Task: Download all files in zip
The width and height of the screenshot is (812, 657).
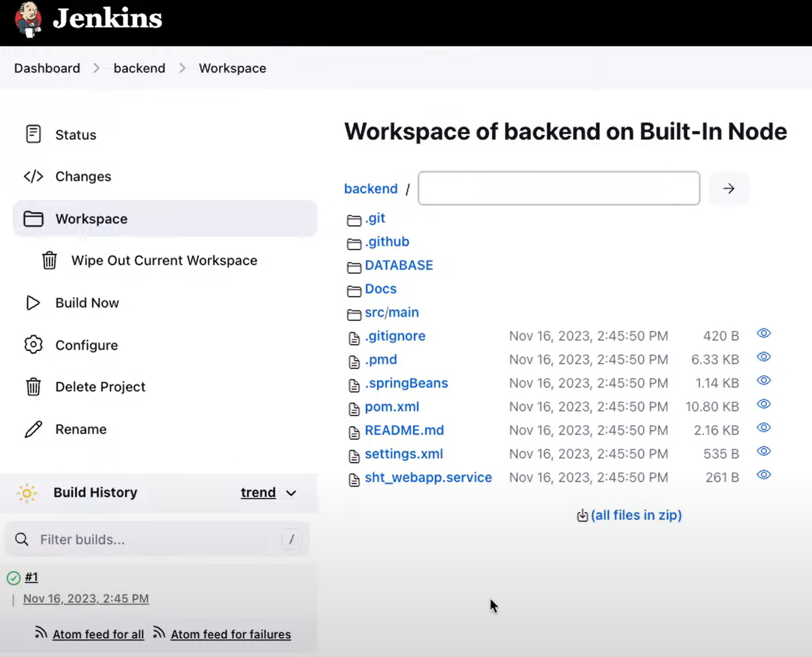Action: click(636, 515)
